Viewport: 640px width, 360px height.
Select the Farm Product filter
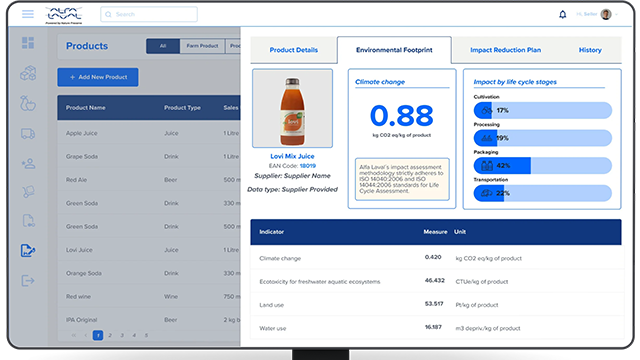click(202, 46)
